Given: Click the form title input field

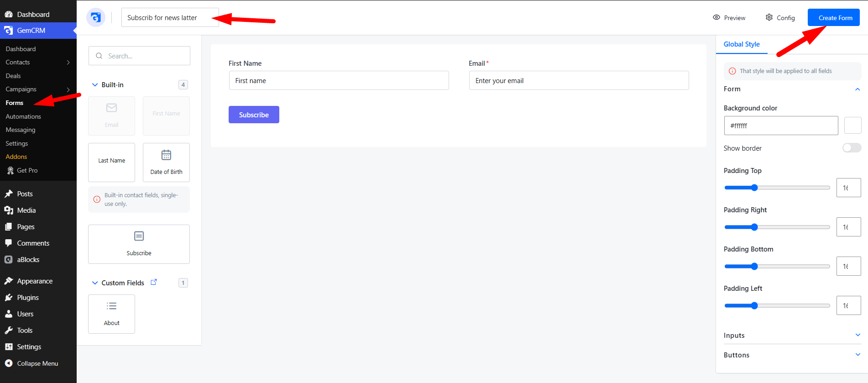Looking at the screenshot, I should pos(170,17).
